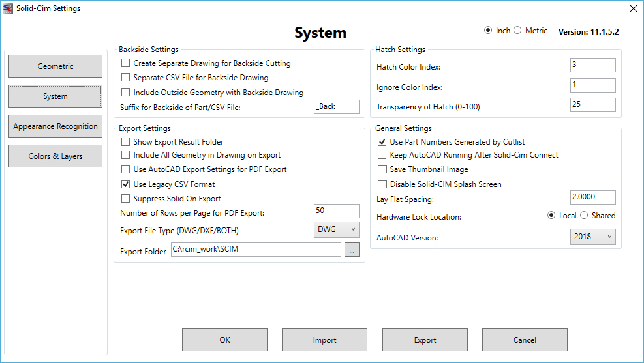Toggle Use AutoCAD Export Settings for PDF Export
644x363 pixels.
click(x=126, y=169)
